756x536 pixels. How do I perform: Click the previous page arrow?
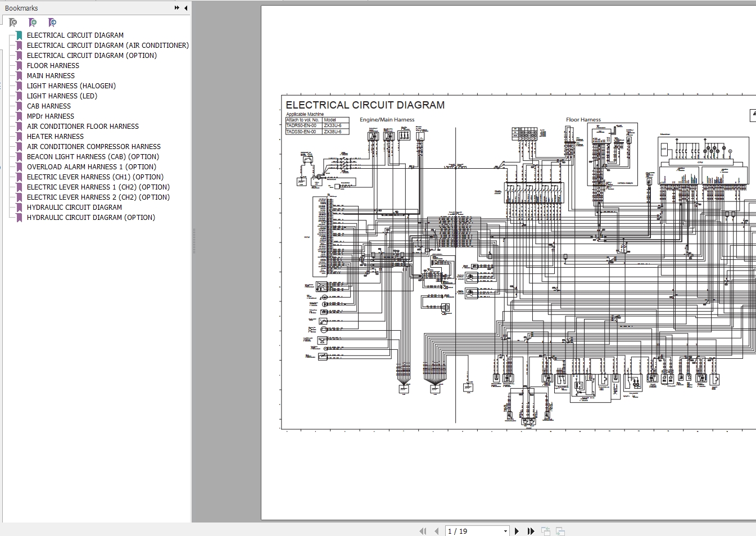click(436, 531)
